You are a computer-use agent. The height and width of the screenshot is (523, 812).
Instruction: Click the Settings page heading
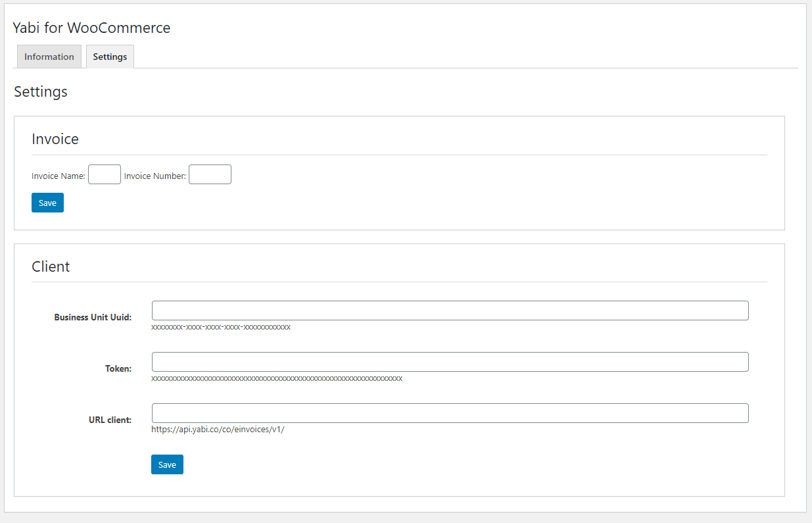pyautogui.click(x=41, y=91)
